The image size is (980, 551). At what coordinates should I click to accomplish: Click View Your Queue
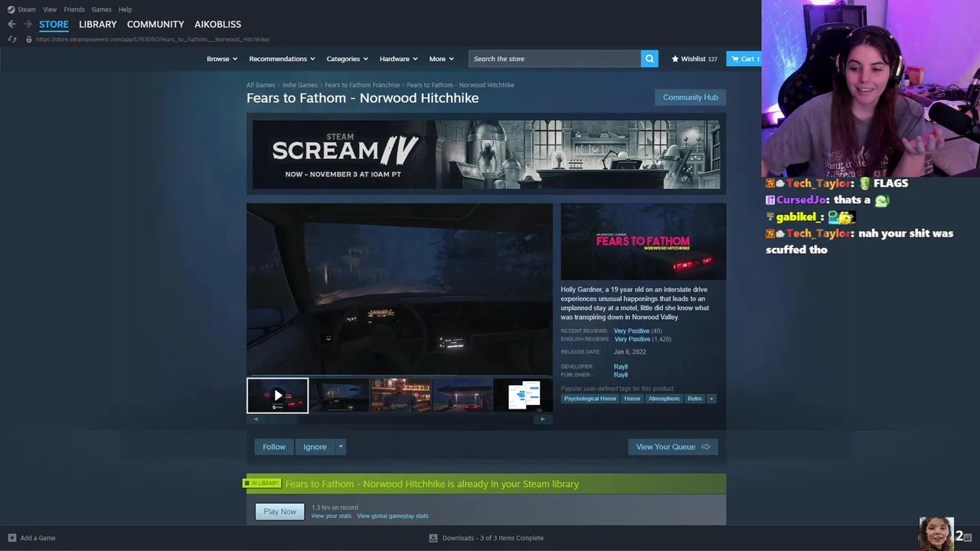(x=673, y=447)
